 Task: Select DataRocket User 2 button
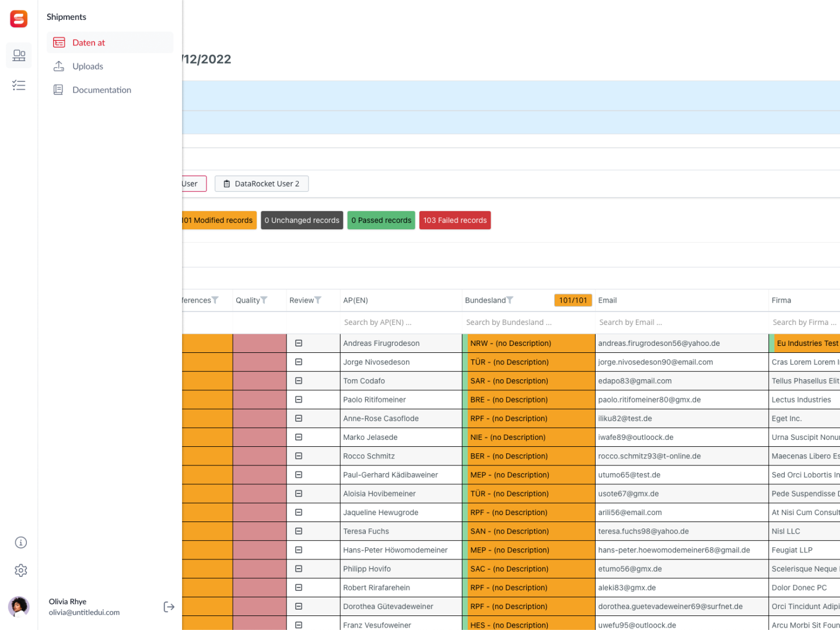[x=261, y=184]
